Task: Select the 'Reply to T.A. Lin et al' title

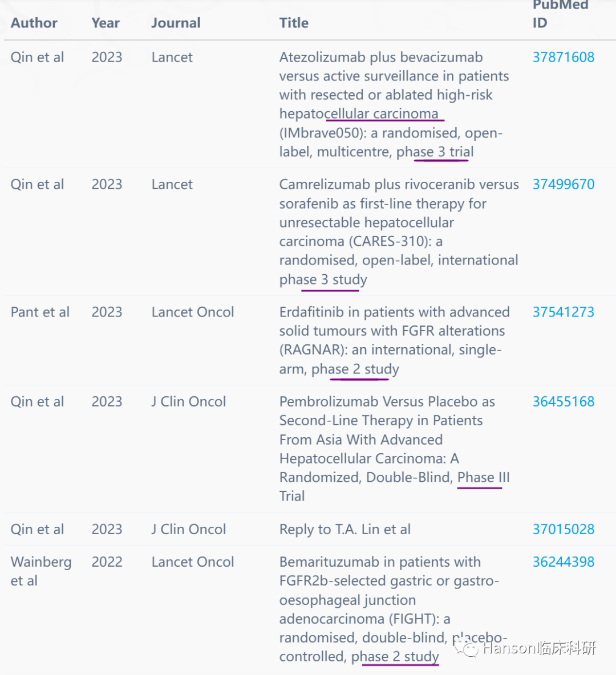Action: click(x=345, y=529)
